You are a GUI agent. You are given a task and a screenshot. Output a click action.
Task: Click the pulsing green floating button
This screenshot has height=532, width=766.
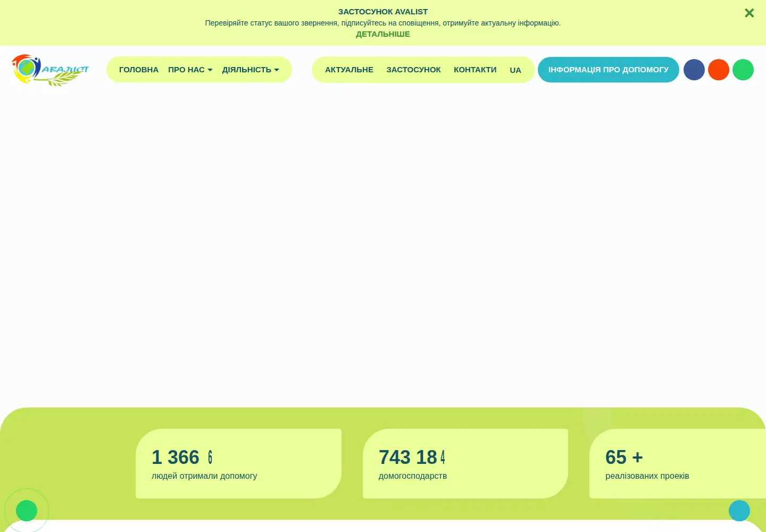click(27, 511)
